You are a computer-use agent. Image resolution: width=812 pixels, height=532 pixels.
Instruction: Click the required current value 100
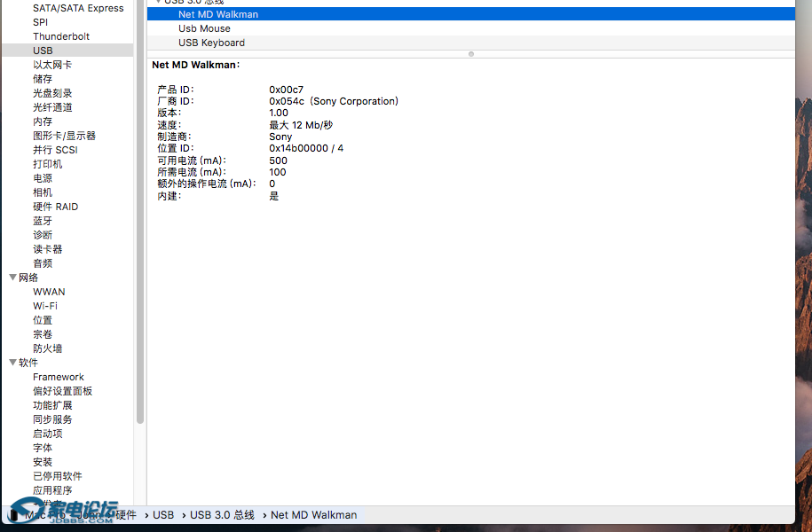click(x=278, y=172)
